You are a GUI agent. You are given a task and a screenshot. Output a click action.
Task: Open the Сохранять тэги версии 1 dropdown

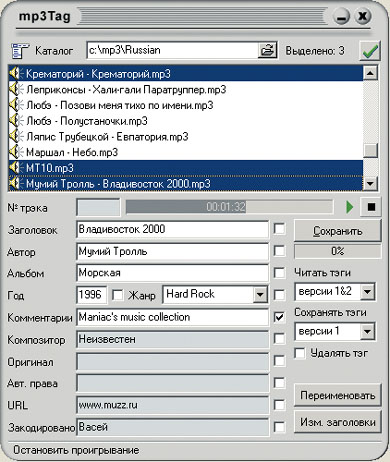point(367,331)
